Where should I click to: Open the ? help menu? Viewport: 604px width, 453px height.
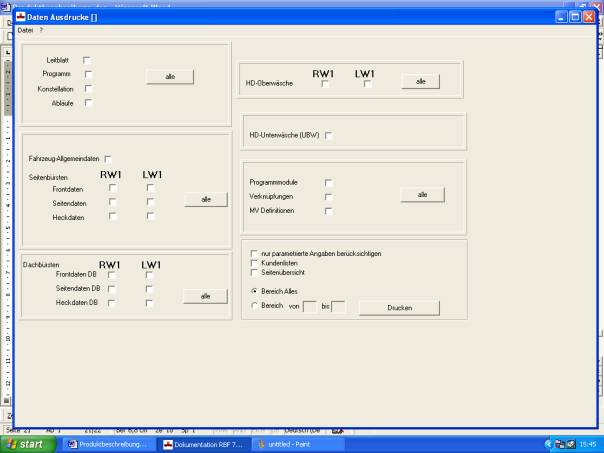click(41, 30)
